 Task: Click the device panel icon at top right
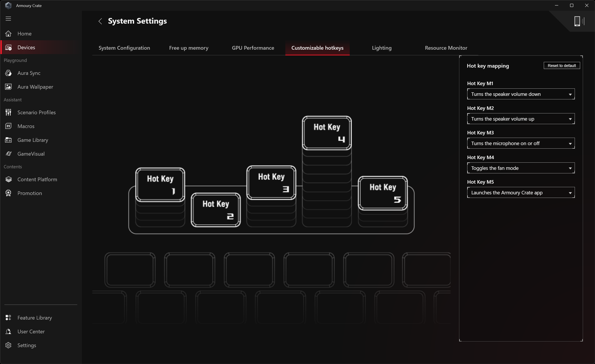pyautogui.click(x=579, y=21)
